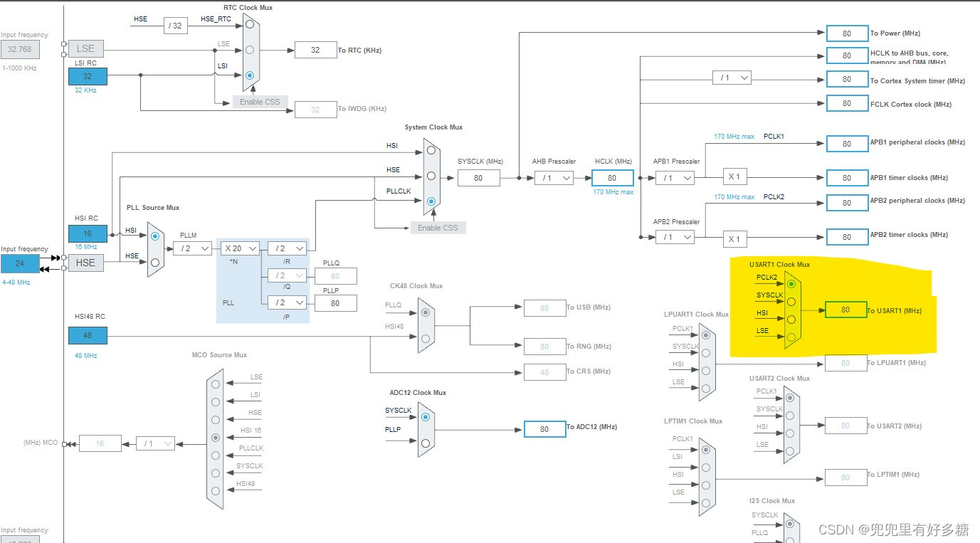980x543 pixels.
Task: Edit the HCLK (MHz) value field
Action: point(612,178)
